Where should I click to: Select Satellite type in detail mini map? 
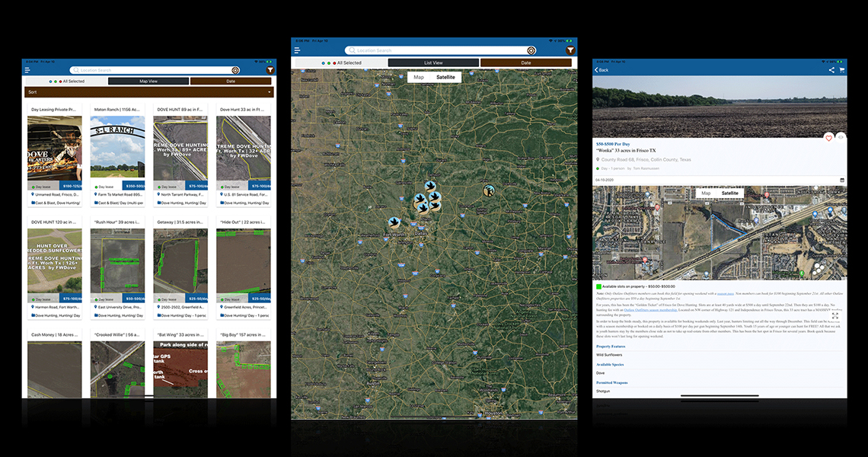point(729,193)
